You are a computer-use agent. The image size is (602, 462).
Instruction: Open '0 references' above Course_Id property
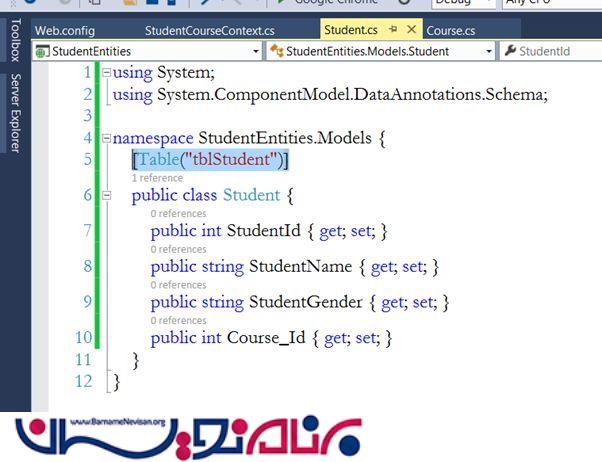[178, 320]
